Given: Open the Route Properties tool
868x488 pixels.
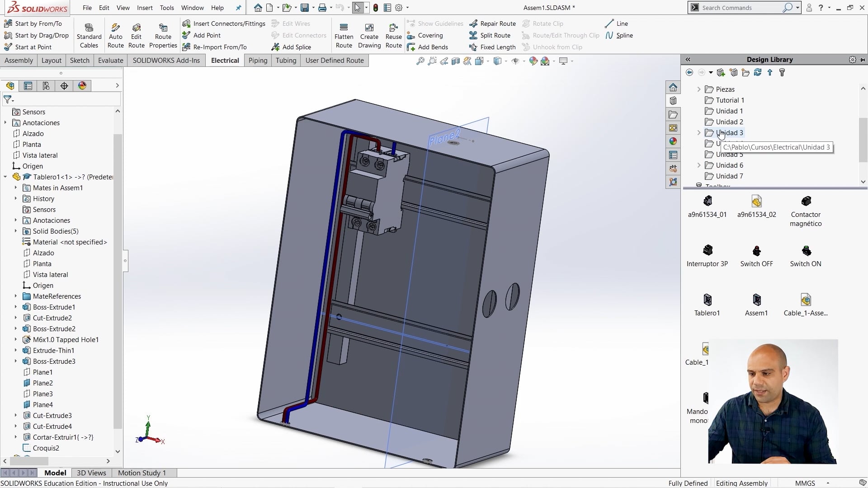Looking at the screenshot, I should point(163,35).
